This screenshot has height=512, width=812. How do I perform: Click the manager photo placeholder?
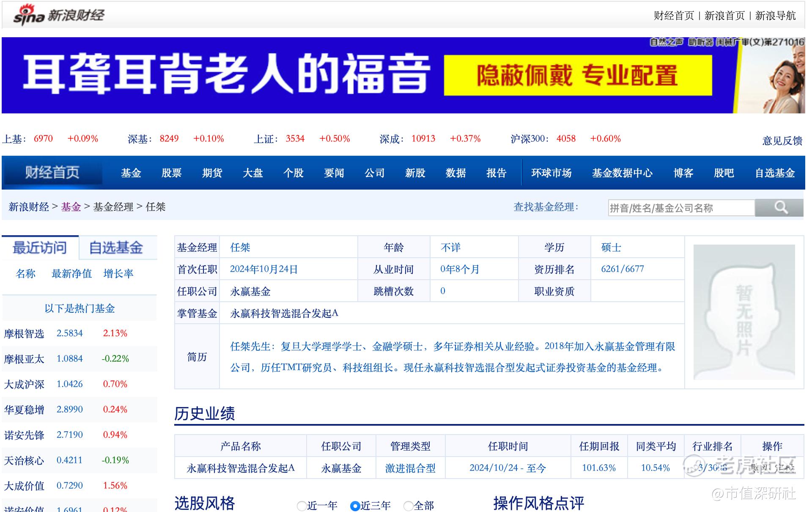[744, 312]
